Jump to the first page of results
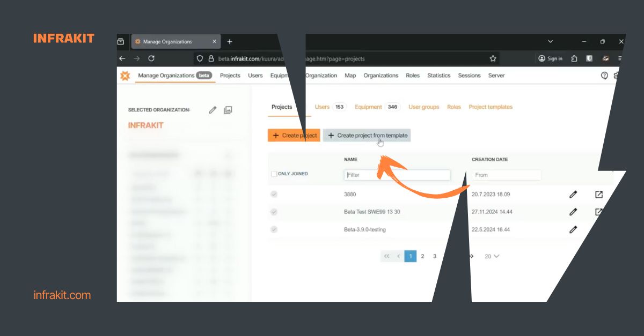Screen dimensions: 644x336 click(386, 256)
